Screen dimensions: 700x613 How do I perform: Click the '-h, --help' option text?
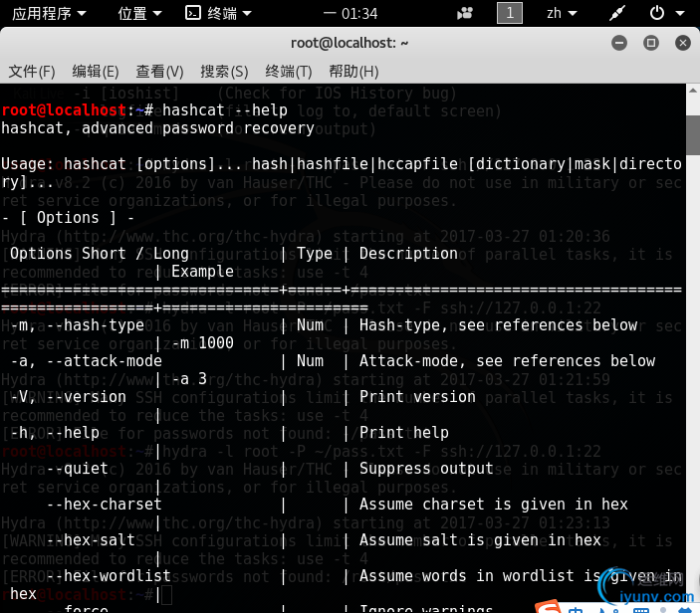[55, 433]
